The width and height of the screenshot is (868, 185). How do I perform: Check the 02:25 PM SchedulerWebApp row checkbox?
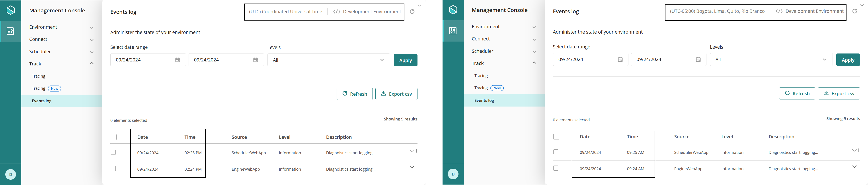113,152
